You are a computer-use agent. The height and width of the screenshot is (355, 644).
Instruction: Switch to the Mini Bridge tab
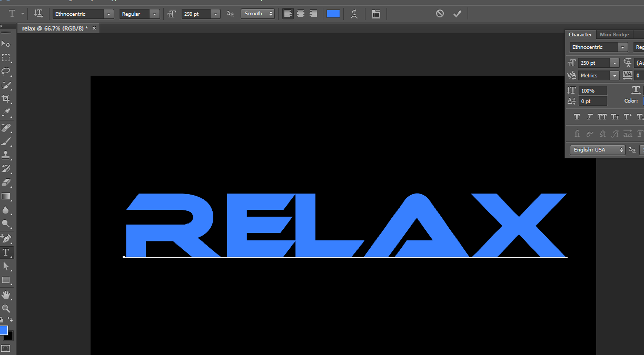[x=614, y=35]
